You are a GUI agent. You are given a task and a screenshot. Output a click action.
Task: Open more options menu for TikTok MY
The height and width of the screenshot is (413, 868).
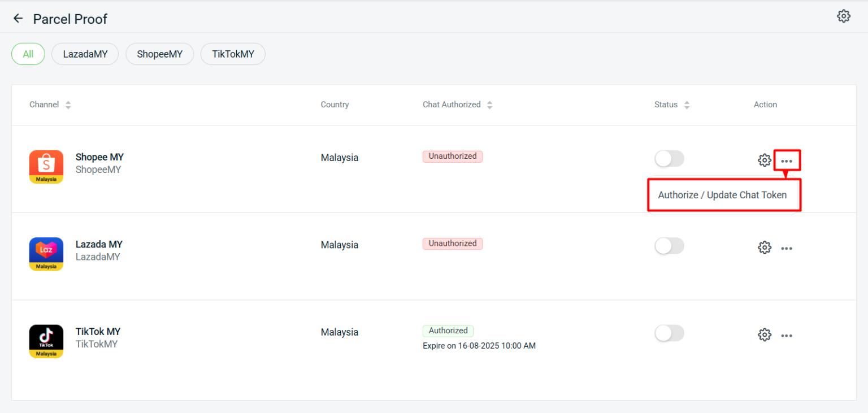click(787, 336)
